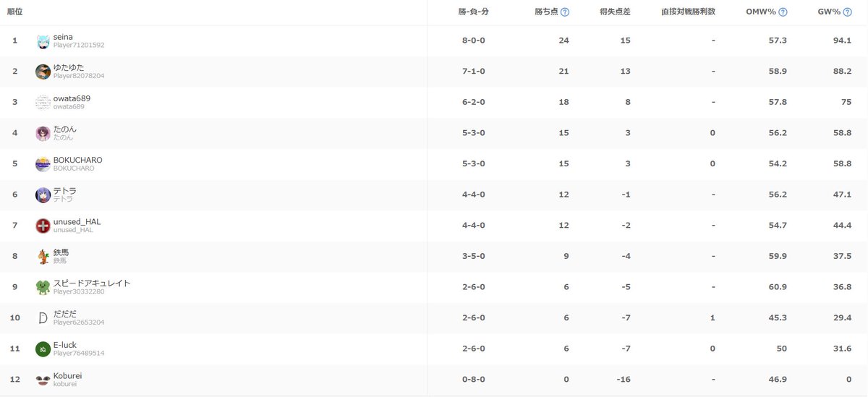Image resolution: width=868 pixels, height=397 pixels.
Task: Open ゆたゆた's avatar icon
Action: point(43,72)
